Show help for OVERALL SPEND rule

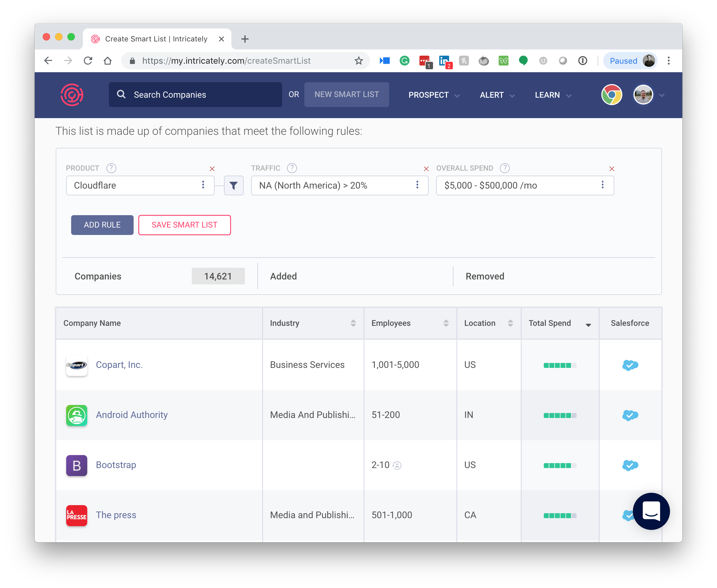coord(504,168)
